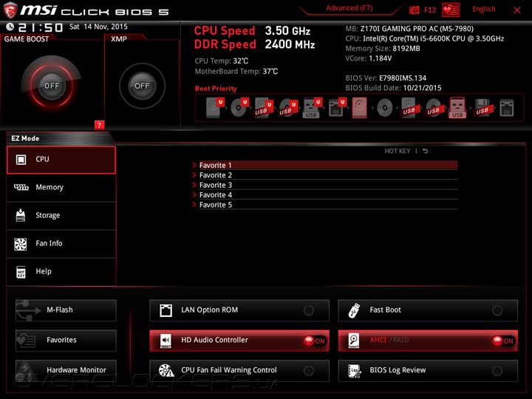Click the CPU Speed 3.50 GHz value
This screenshot has width=532, height=399.
(x=287, y=31)
